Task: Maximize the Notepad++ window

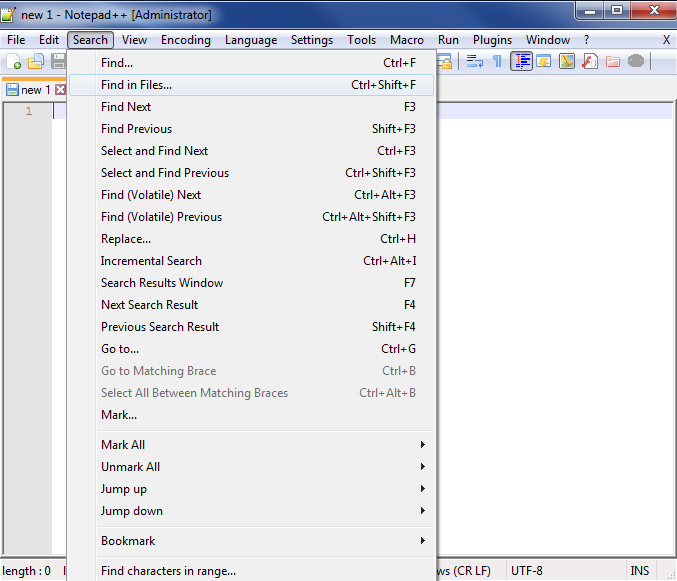Action: pyautogui.click(x=617, y=10)
